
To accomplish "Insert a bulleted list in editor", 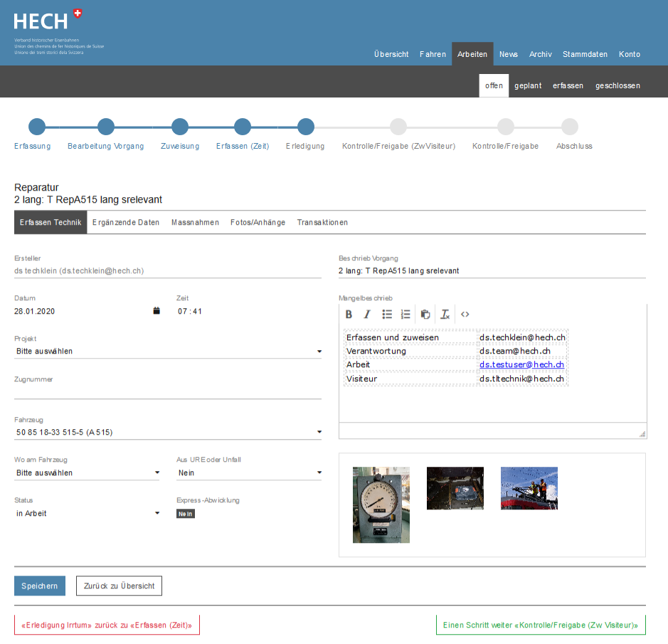I will [387, 314].
